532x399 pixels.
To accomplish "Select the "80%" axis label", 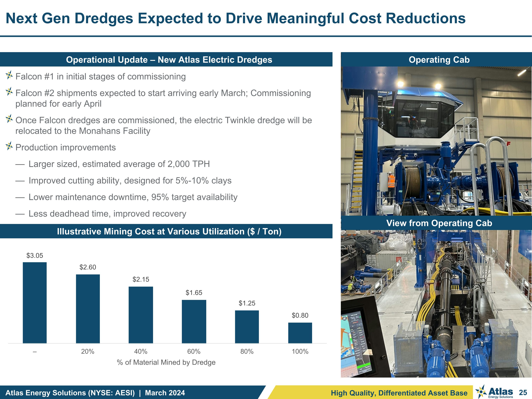I will click(x=247, y=352).
